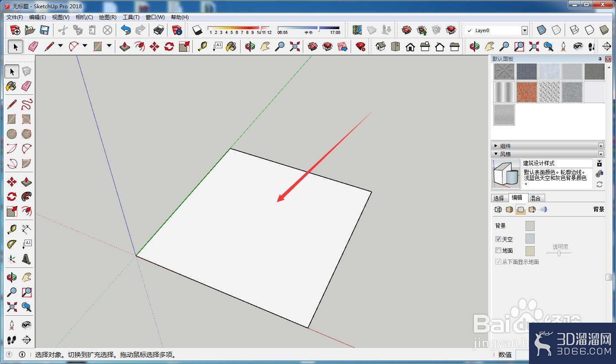Select the Axes tool
Viewport: 616px width, 364px height.
(x=12, y=259)
